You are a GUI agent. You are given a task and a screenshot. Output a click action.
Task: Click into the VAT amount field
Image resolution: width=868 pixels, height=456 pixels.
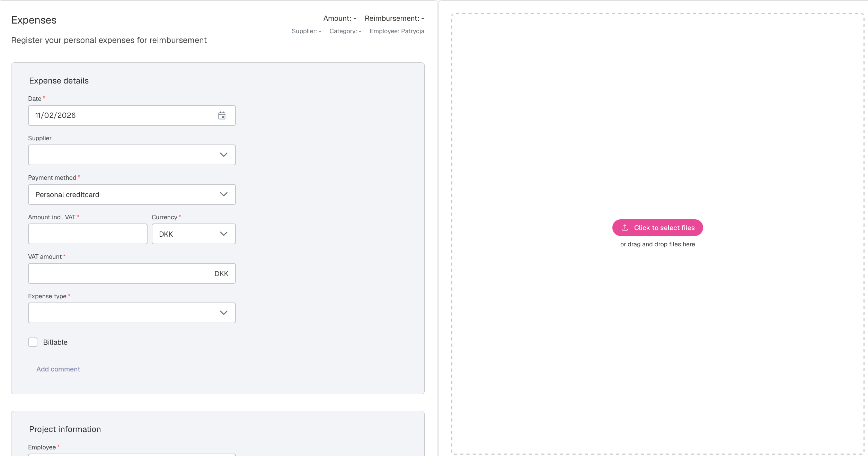click(x=118, y=273)
